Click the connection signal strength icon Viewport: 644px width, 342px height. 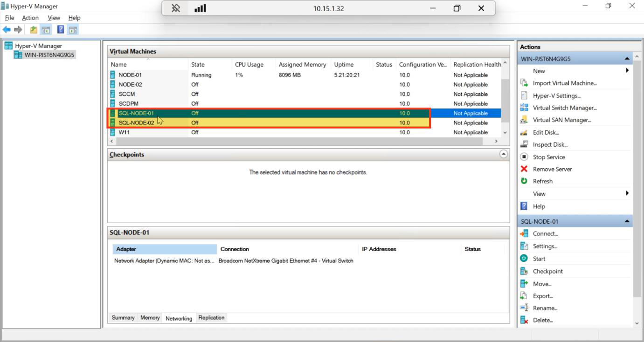(x=200, y=8)
